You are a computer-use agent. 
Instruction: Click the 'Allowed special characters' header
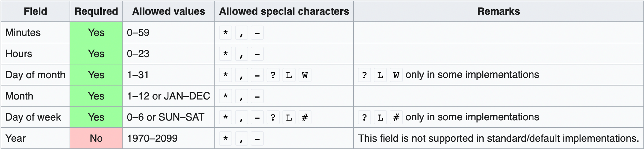tap(284, 12)
